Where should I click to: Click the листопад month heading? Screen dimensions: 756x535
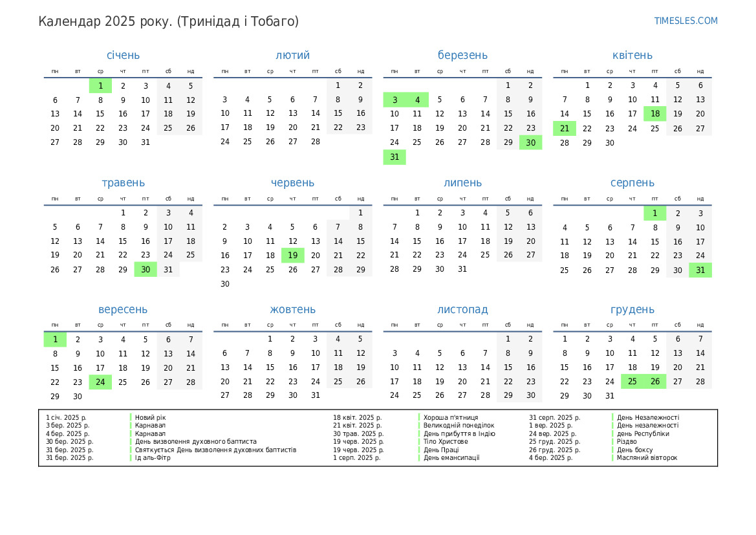point(462,310)
